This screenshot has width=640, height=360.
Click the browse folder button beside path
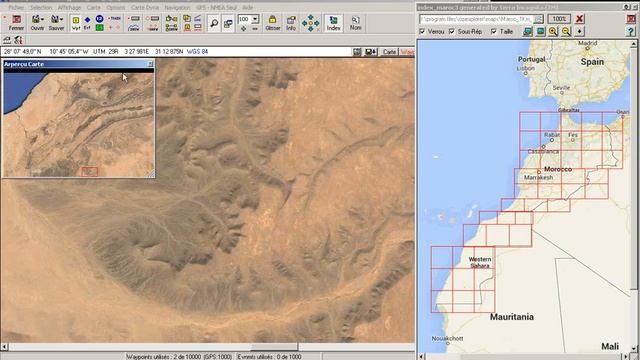pos(539,19)
